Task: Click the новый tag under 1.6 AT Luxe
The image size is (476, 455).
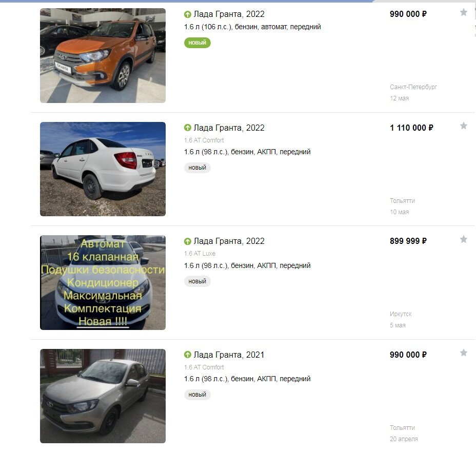Action: pyautogui.click(x=197, y=281)
